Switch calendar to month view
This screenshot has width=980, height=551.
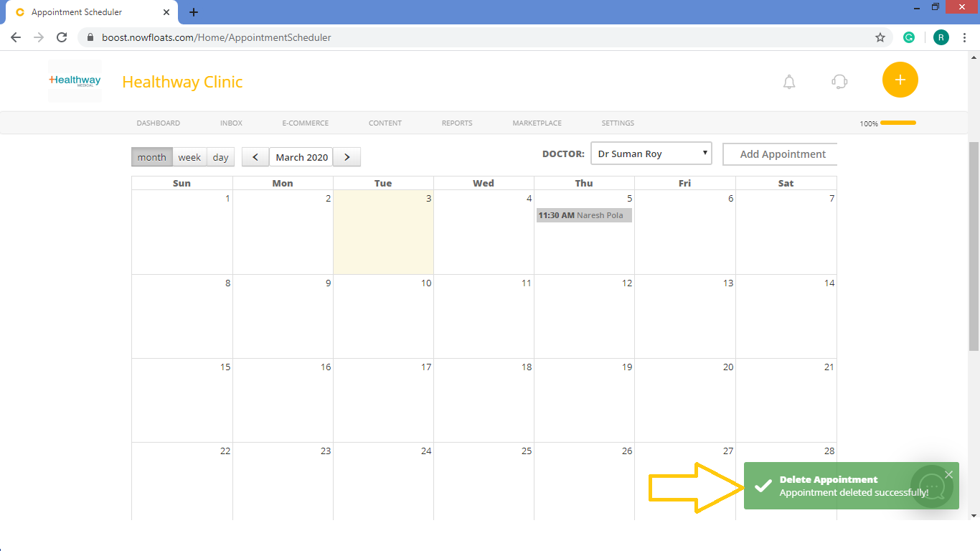click(x=152, y=157)
